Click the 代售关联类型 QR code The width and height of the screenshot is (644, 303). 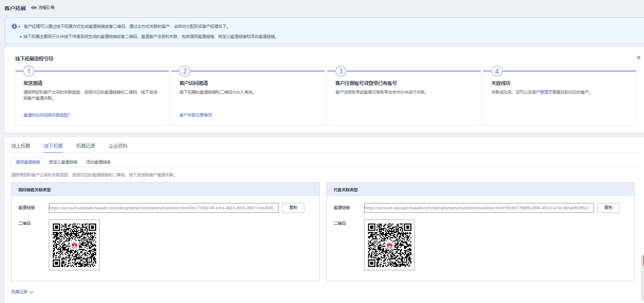389,245
